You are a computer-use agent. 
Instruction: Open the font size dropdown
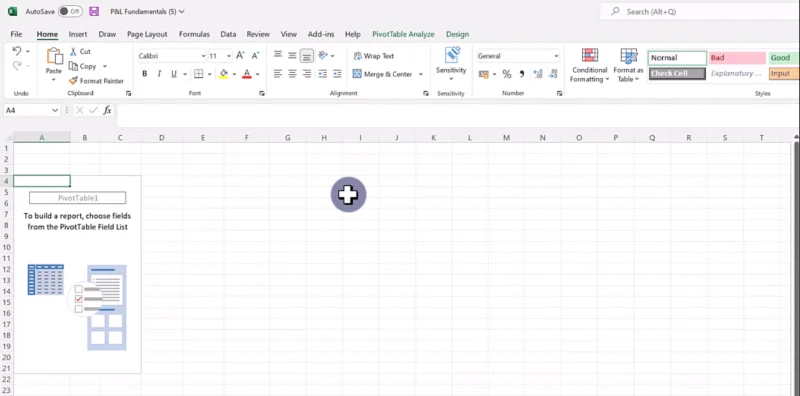tap(229, 56)
